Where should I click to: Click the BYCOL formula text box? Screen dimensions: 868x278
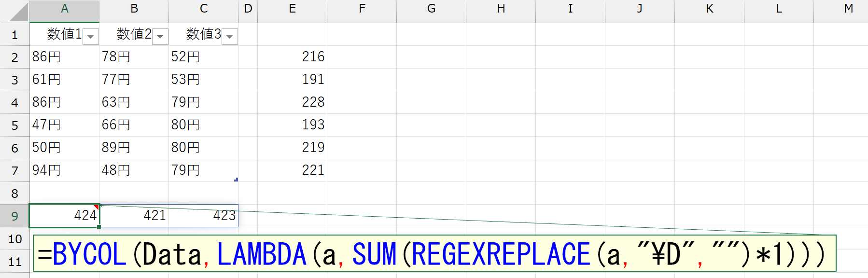tap(434, 254)
